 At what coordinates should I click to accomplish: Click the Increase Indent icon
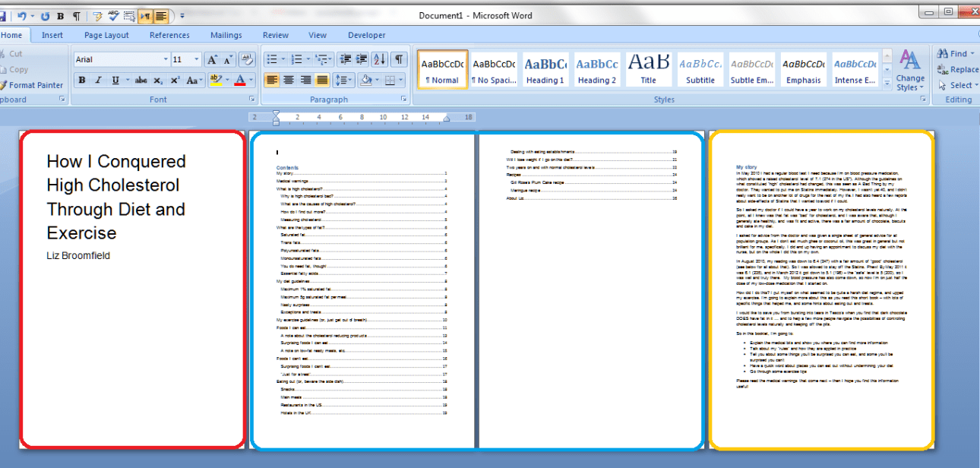[x=362, y=59]
